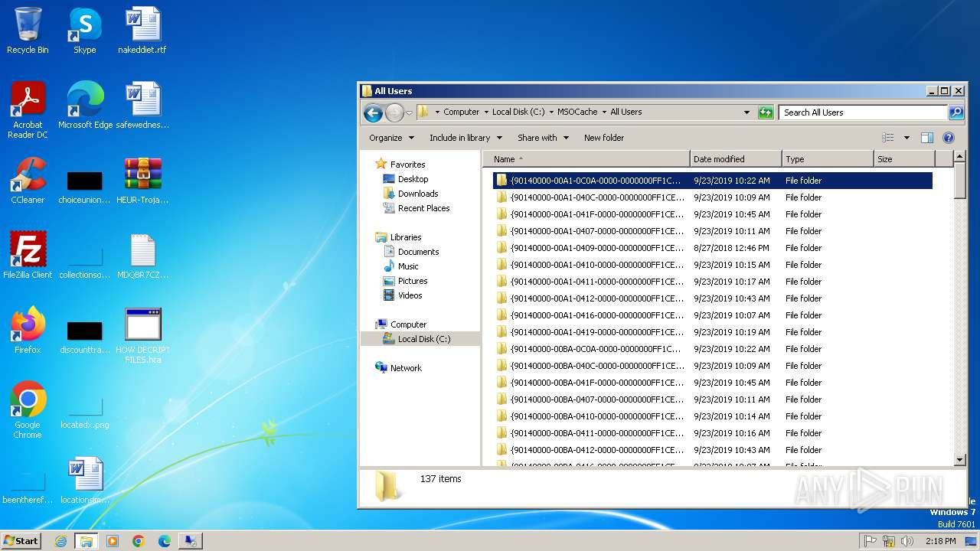Select Local Disk (C:) in navigation pane
980x551 pixels.
pos(423,339)
